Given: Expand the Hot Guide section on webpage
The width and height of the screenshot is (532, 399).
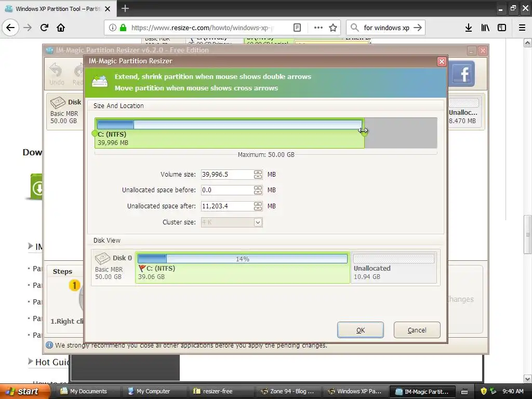Looking at the screenshot, I should (x=31, y=361).
